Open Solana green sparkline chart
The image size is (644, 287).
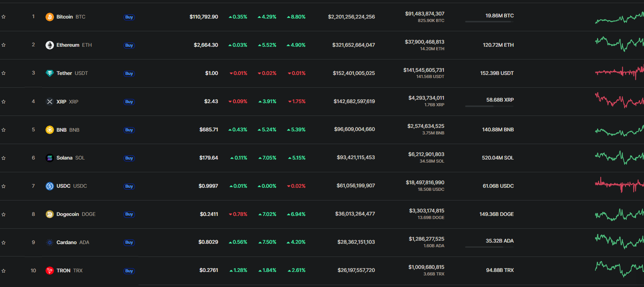[619, 157]
